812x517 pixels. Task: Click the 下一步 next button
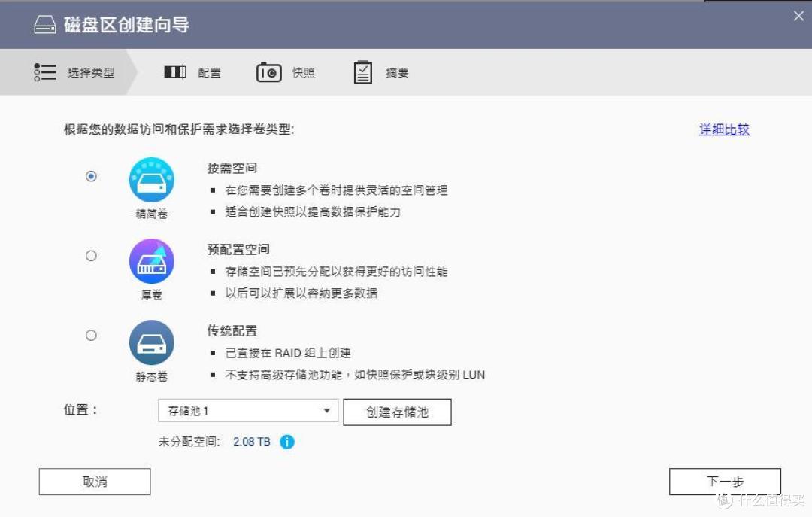[725, 482]
